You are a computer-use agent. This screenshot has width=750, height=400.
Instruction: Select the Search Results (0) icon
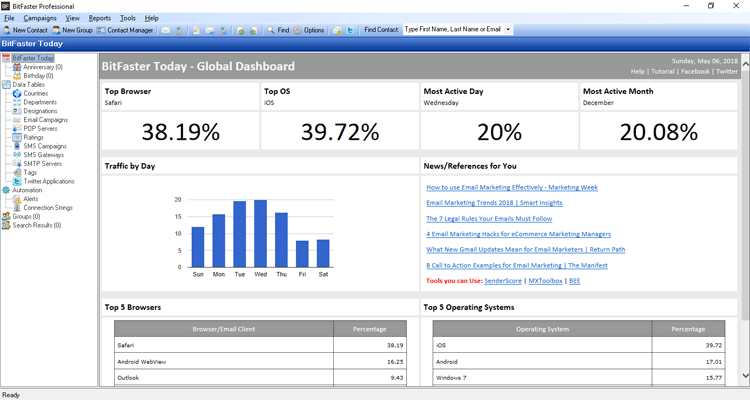point(6,225)
